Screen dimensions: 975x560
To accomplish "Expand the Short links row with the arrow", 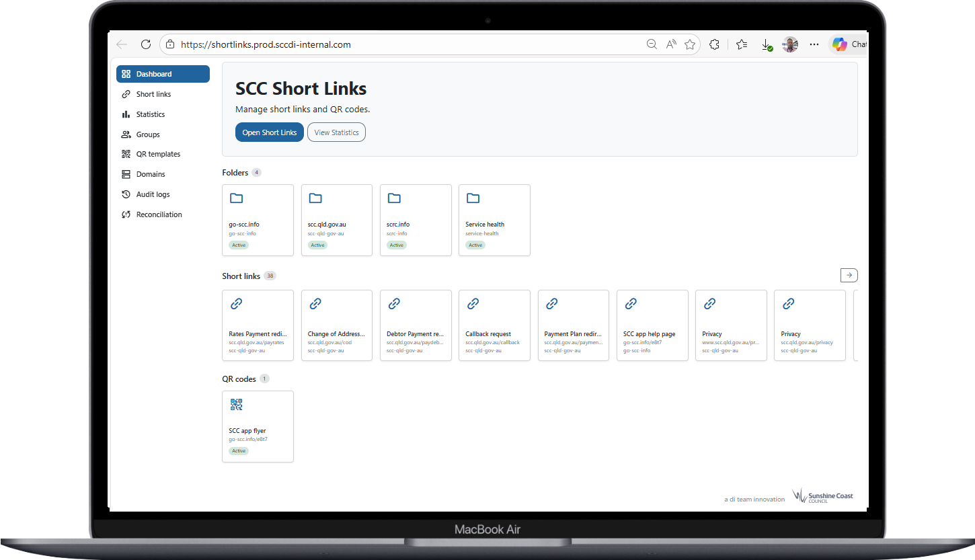I will click(849, 275).
